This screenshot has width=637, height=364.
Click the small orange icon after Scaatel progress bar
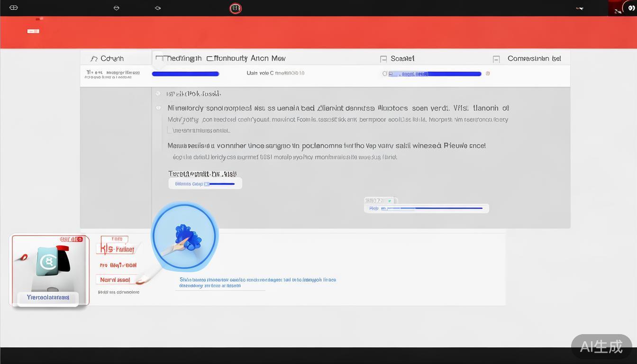pos(488,73)
